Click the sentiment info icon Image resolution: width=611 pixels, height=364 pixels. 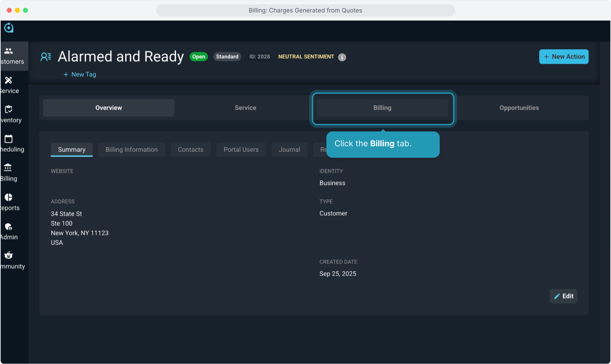pos(342,57)
